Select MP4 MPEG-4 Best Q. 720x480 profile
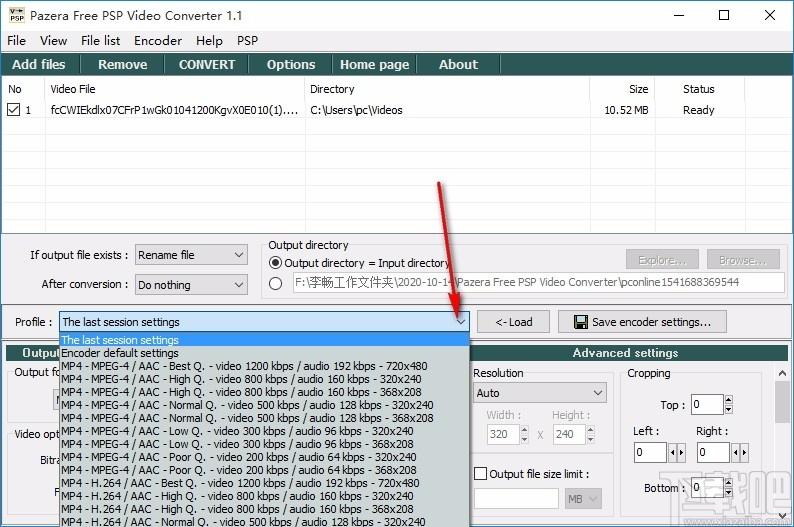The image size is (794, 527). [x=264, y=366]
